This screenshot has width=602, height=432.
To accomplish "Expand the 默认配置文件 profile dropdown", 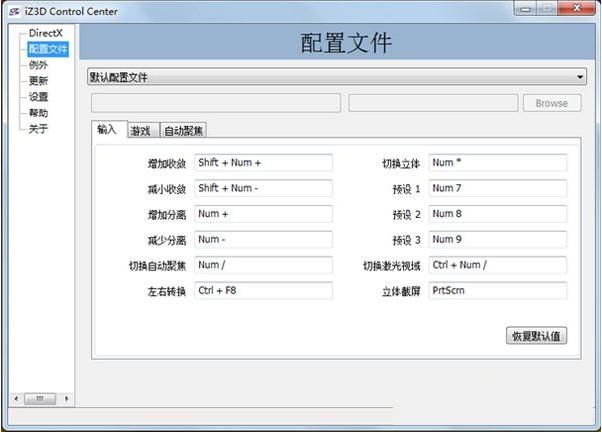I will pos(337,77).
